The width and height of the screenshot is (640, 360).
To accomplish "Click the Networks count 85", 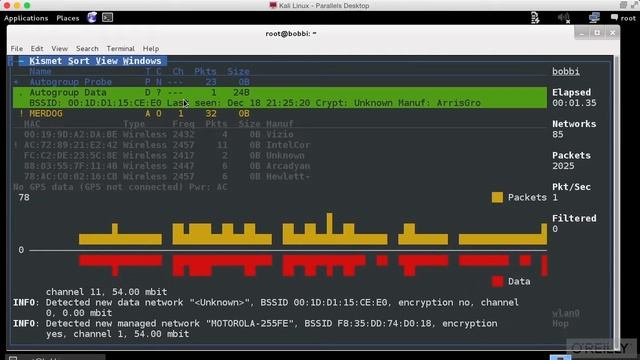I will click(558, 135).
